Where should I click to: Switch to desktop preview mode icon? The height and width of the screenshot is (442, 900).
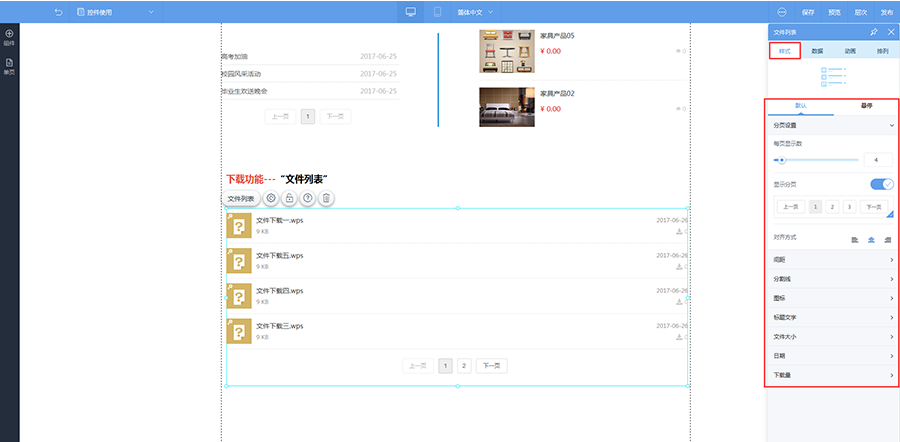[410, 11]
